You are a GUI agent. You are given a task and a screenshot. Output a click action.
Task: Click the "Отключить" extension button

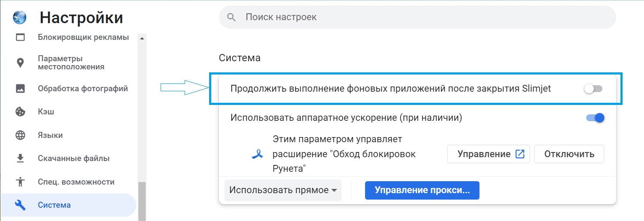[569, 154]
